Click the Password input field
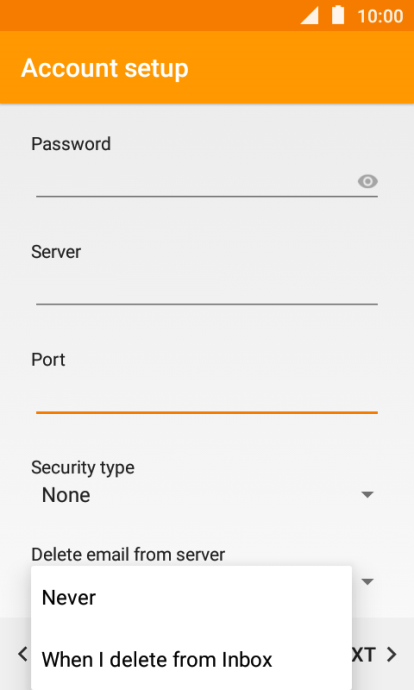414x690 pixels. [x=207, y=181]
